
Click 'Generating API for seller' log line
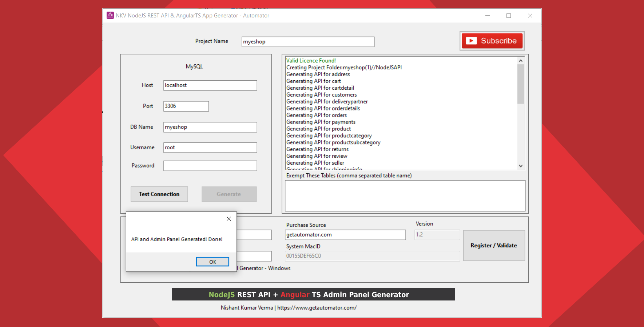[315, 163]
